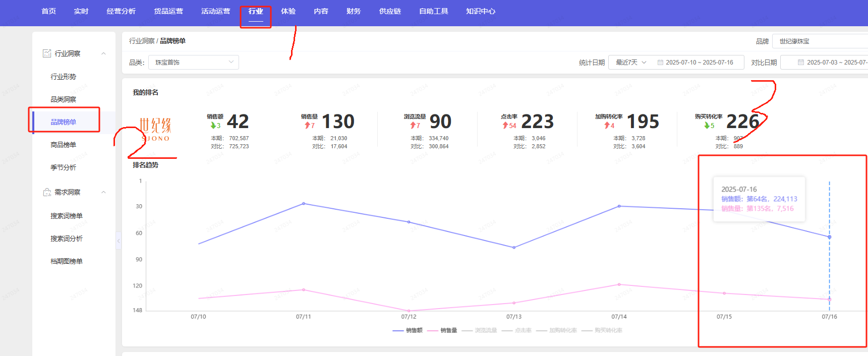Viewport: 868px width, 356px height.
Task: Click calendar icon in 统计日期 range
Action: pyautogui.click(x=660, y=63)
